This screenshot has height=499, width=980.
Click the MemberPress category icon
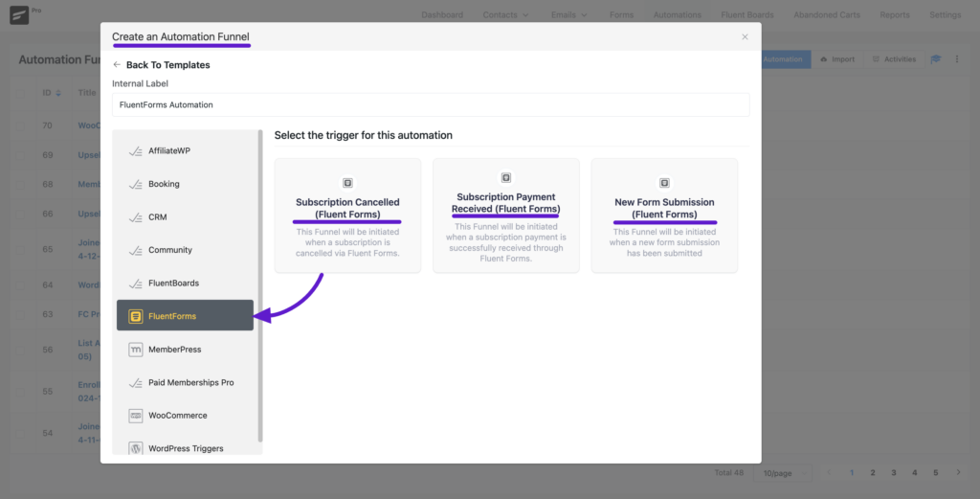(x=135, y=350)
